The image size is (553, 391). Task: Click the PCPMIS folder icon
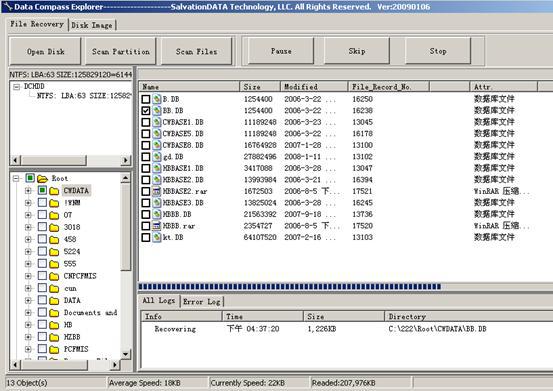click(54, 349)
